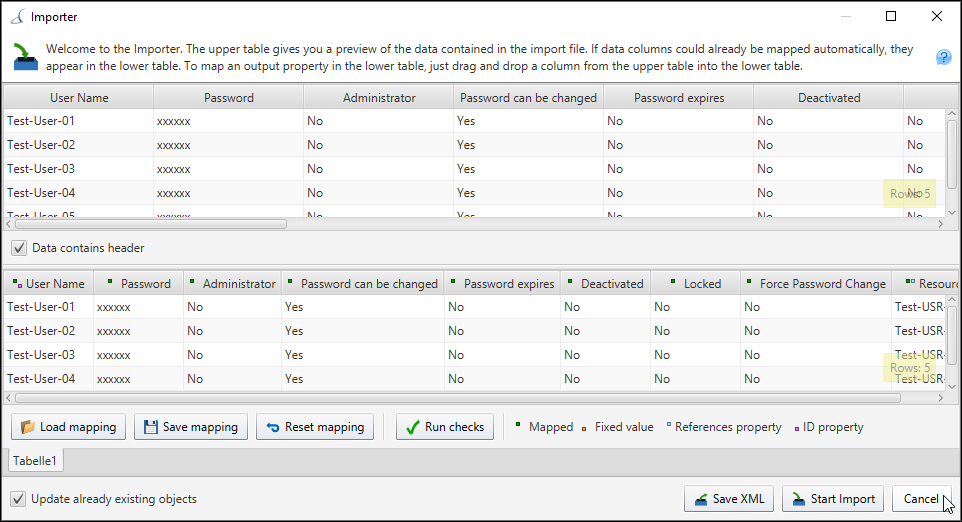This screenshot has height=522, width=962.
Task: Click the lower table vertical scrollbar thumb
Action: pyautogui.click(x=952, y=335)
